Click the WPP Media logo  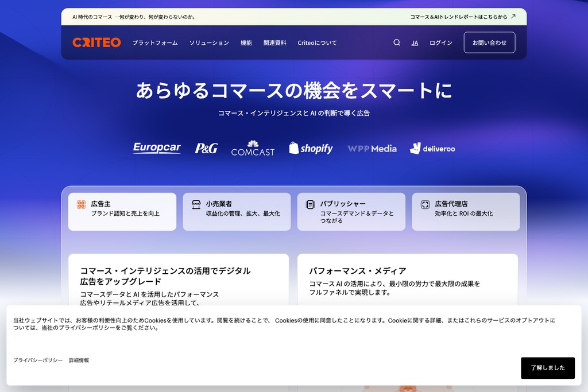click(x=372, y=149)
